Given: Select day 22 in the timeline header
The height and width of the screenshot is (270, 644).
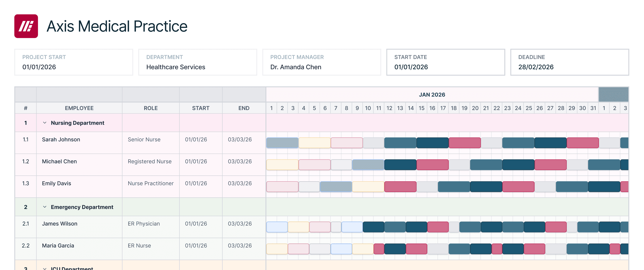Looking at the screenshot, I should click(x=497, y=108).
